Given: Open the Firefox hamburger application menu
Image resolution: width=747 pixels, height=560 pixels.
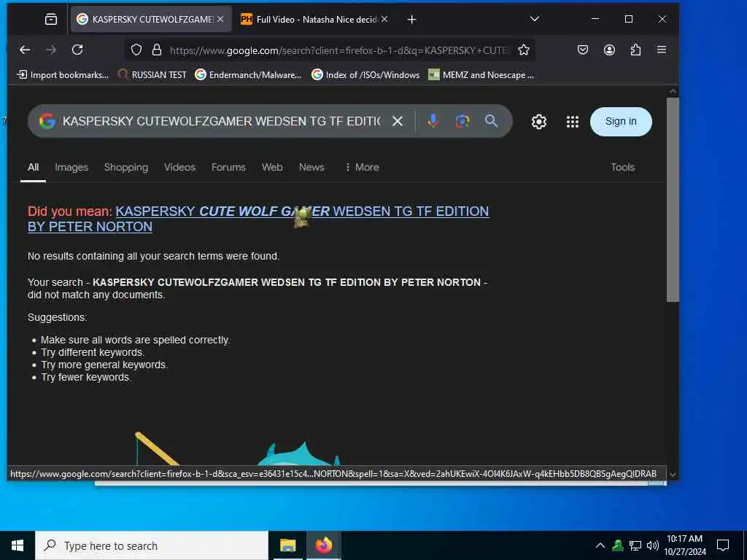Looking at the screenshot, I should (x=662, y=50).
